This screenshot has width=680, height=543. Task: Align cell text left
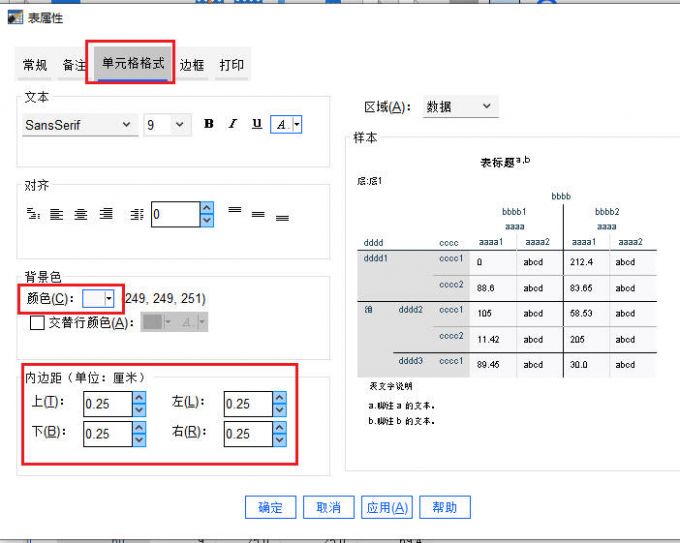pyautogui.click(x=56, y=214)
